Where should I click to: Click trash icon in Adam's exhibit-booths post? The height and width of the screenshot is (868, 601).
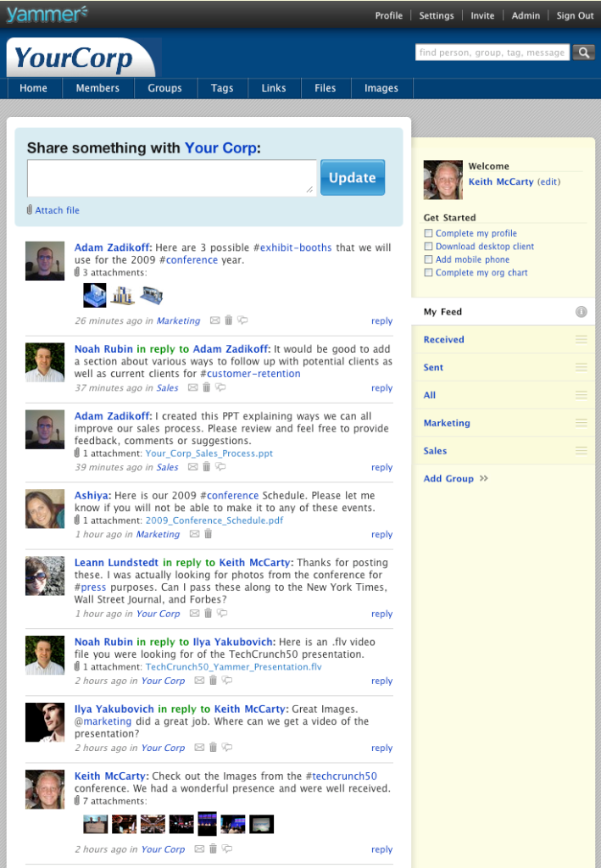pos(228,320)
